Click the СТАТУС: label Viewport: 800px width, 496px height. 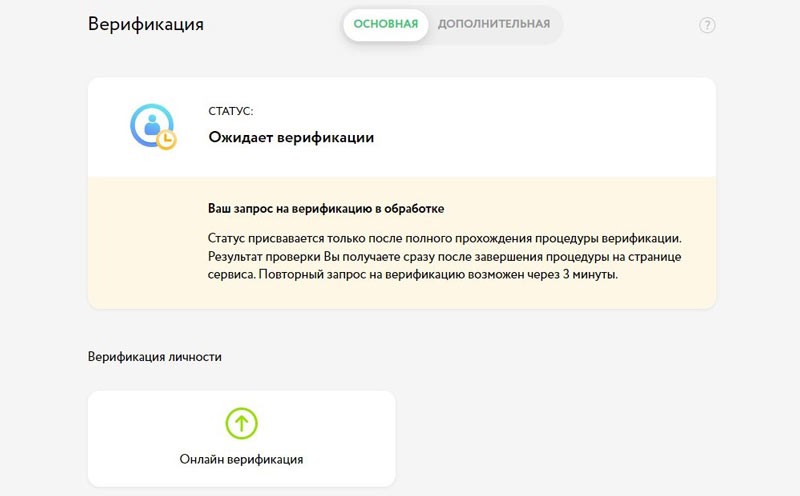[x=231, y=112]
